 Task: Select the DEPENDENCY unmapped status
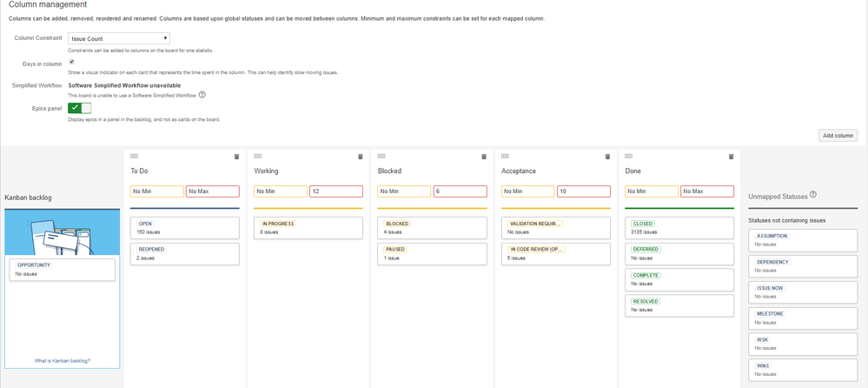[x=803, y=265]
